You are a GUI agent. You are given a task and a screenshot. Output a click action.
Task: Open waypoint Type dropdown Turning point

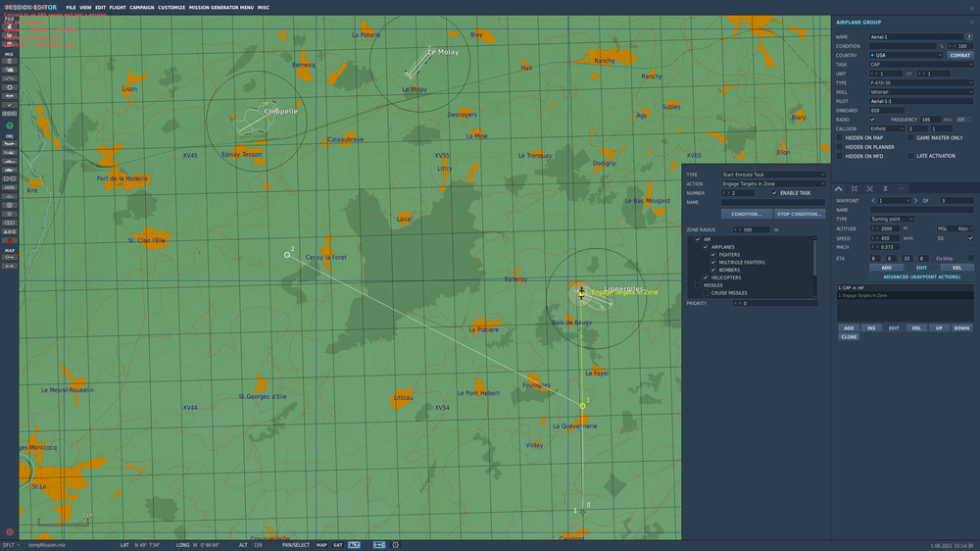click(892, 219)
